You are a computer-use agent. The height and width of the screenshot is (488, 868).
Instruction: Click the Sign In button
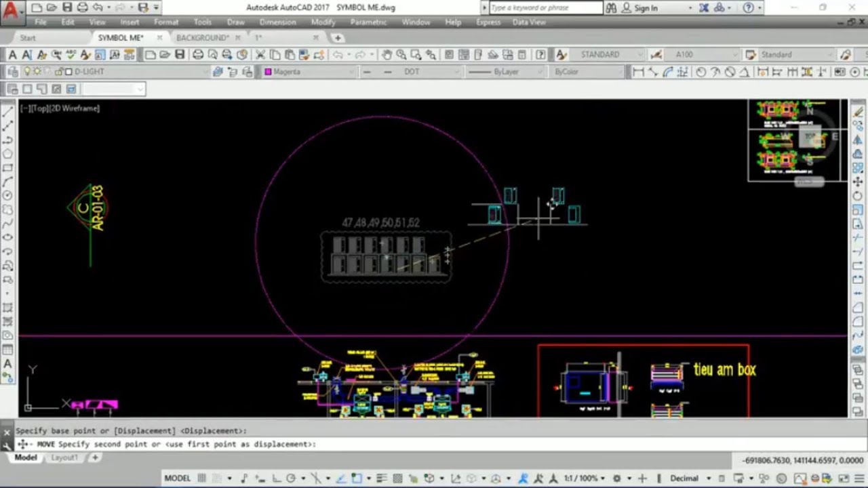click(646, 8)
